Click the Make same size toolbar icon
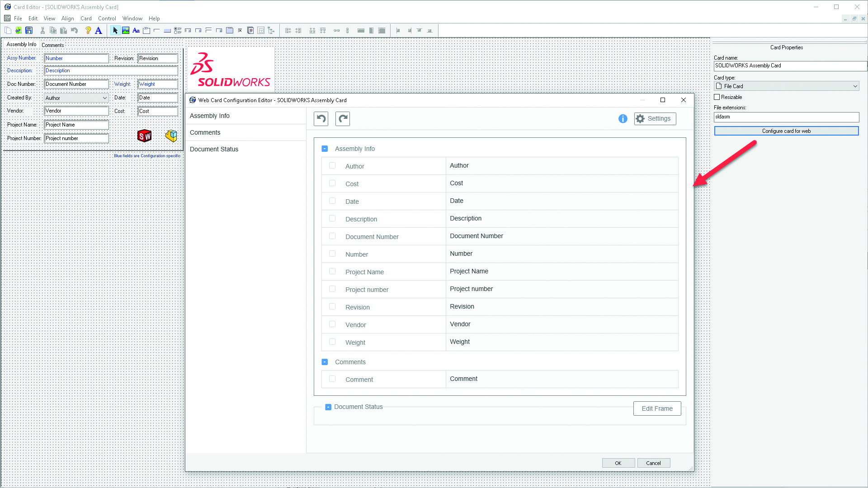This screenshot has height=488, width=868. point(382,31)
